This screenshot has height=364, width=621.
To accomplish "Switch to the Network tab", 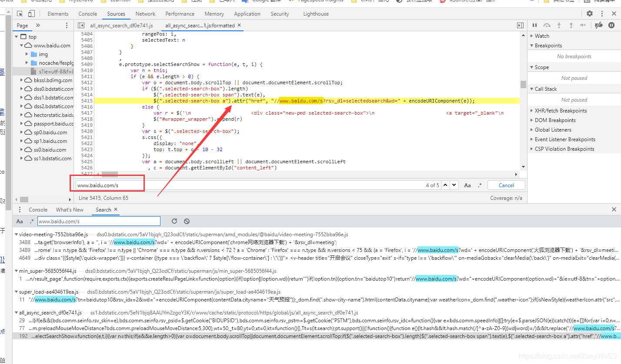I will coord(145,14).
